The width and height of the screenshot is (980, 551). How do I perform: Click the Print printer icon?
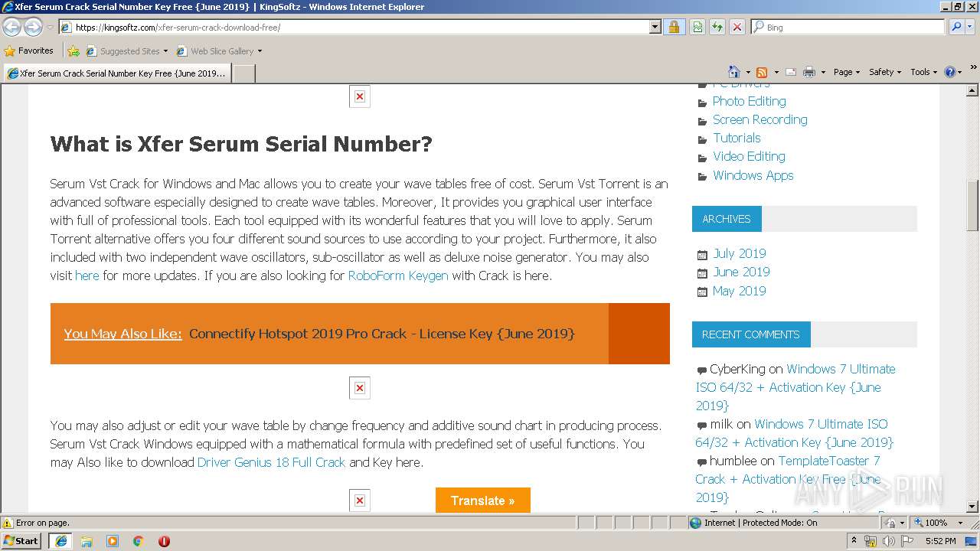click(809, 72)
